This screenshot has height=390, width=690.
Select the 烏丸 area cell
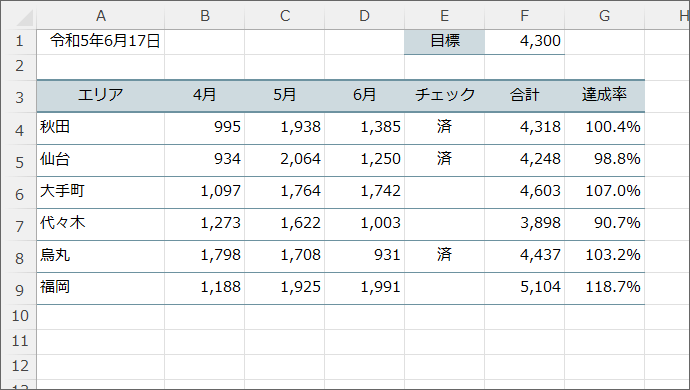pyautogui.click(x=101, y=257)
